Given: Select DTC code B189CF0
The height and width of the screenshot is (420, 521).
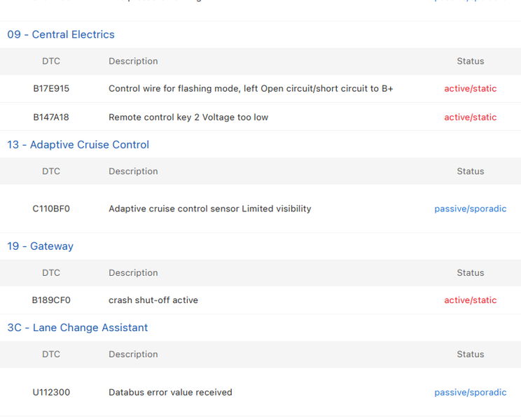Looking at the screenshot, I should [51, 300].
